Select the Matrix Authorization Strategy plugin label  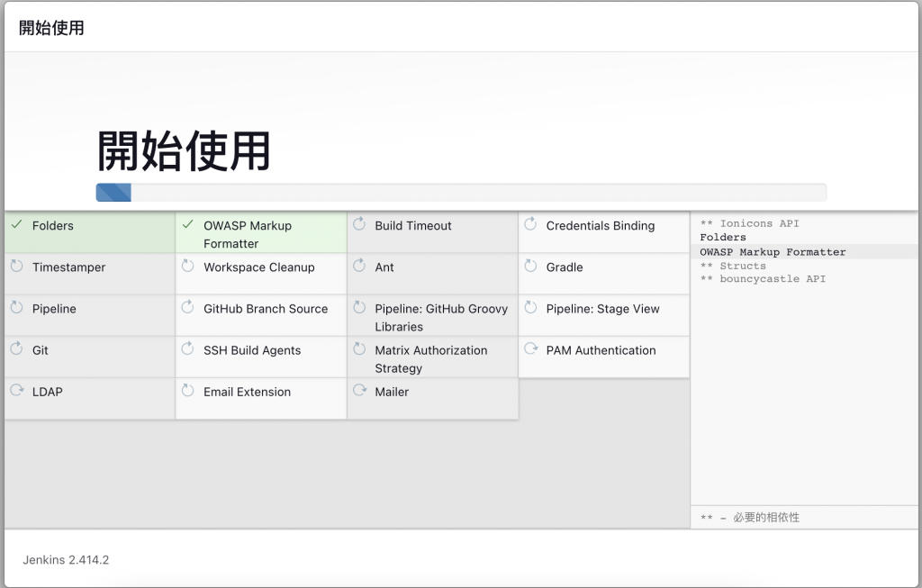(x=431, y=359)
